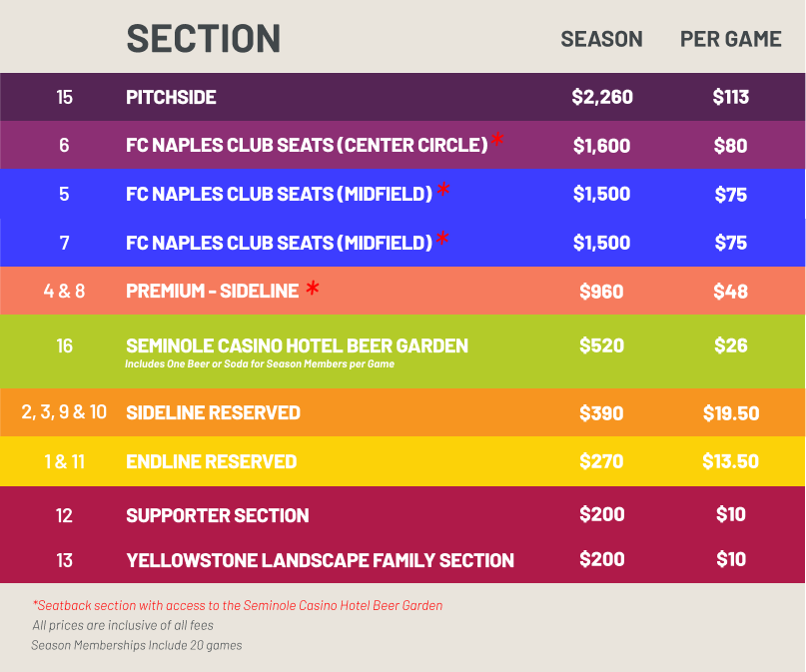Click the red asterisk beside Center Circle seats
This screenshot has width=806, height=672.
[x=496, y=141]
